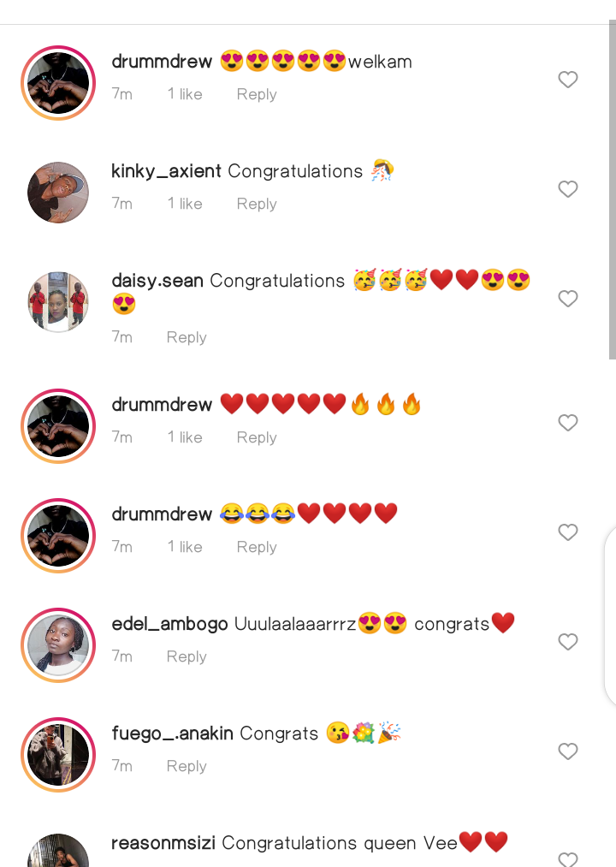This screenshot has height=867, width=616.
Task: Like drummdrew's laughing emoji comment
Action: coord(568,531)
